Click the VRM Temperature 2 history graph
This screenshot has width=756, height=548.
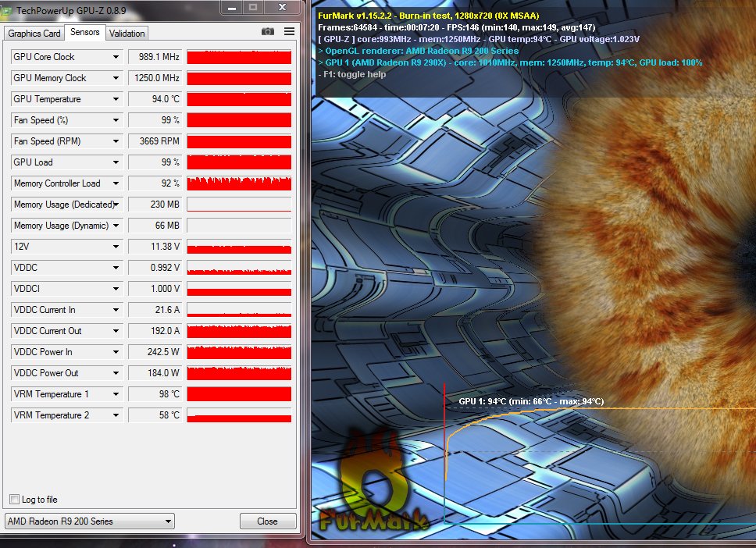coord(239,415)
